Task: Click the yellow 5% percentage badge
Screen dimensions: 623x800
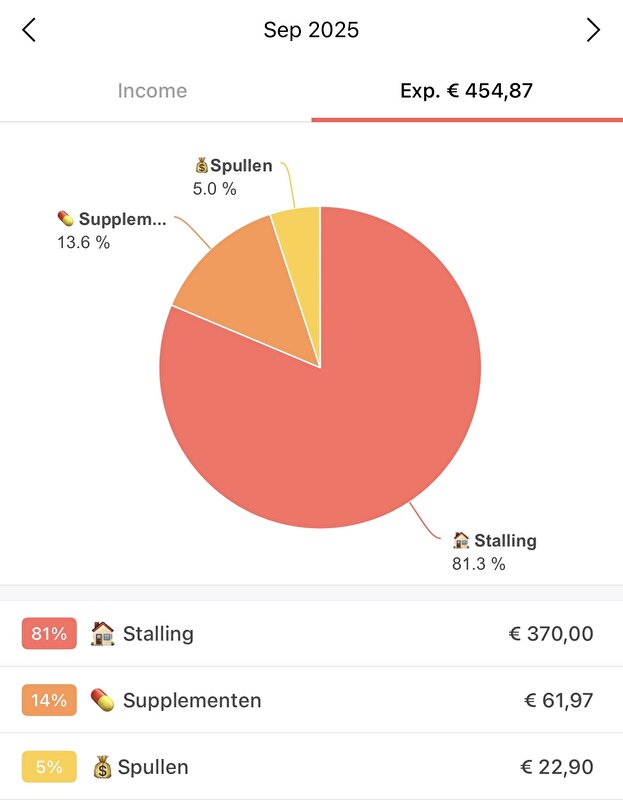Action: pyautogui.click(x=49, y=767)
